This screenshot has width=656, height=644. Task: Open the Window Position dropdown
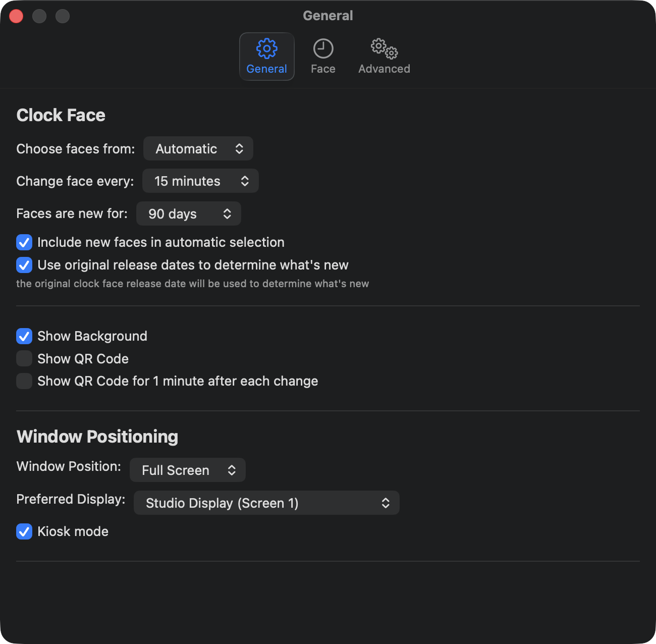coord(187,470)
